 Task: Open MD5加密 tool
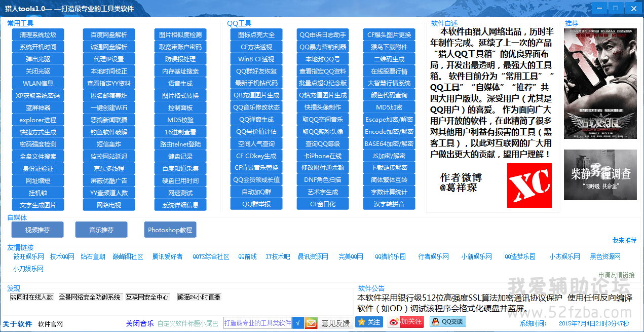(389, 107)
